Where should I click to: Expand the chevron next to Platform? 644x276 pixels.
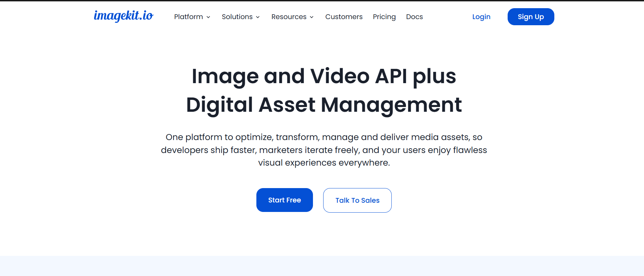208,17
